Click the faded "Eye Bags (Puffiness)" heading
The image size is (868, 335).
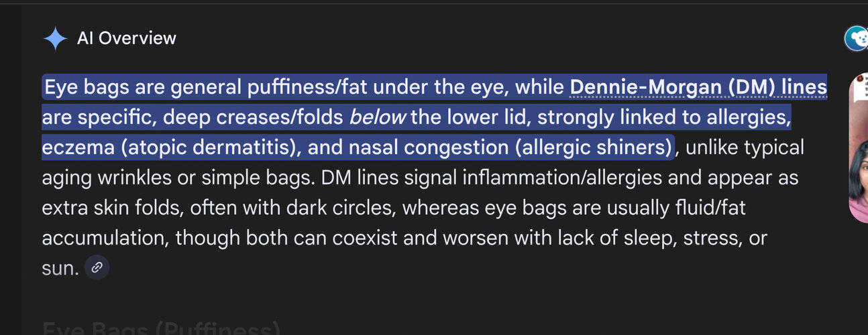pos(161,329)
